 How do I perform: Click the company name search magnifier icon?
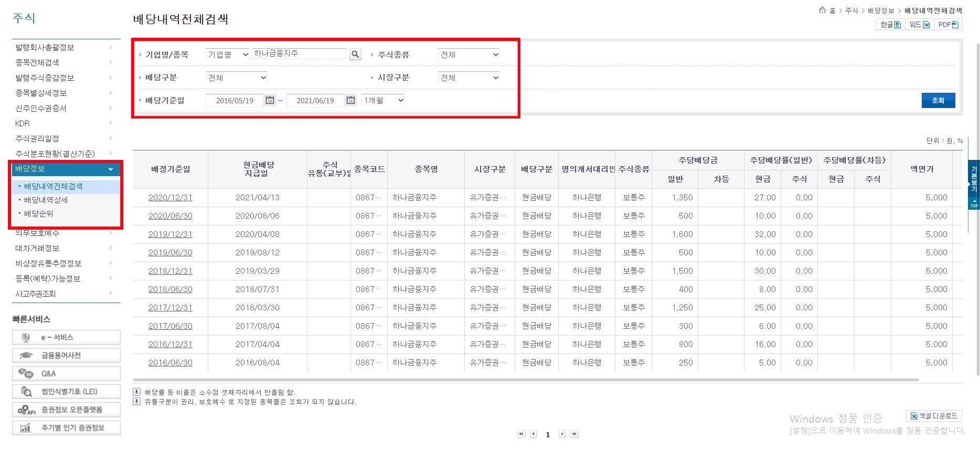pos(355,54)
